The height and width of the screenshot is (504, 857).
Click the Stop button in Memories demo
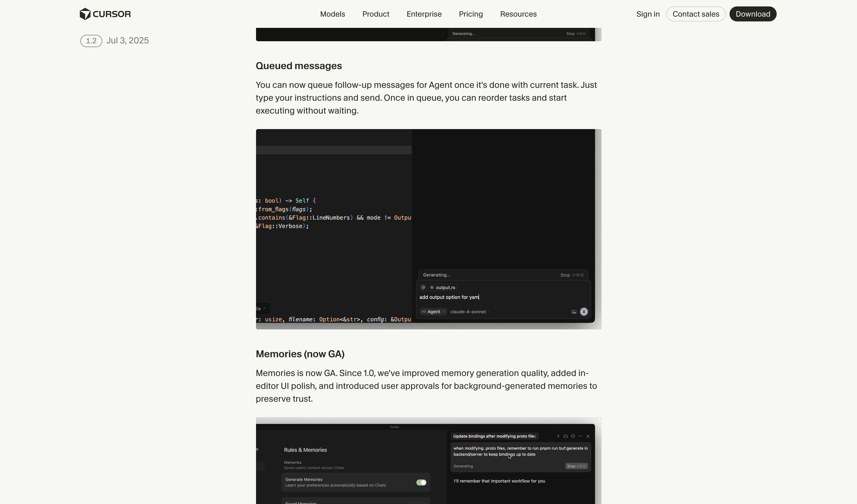click(576, 466)
